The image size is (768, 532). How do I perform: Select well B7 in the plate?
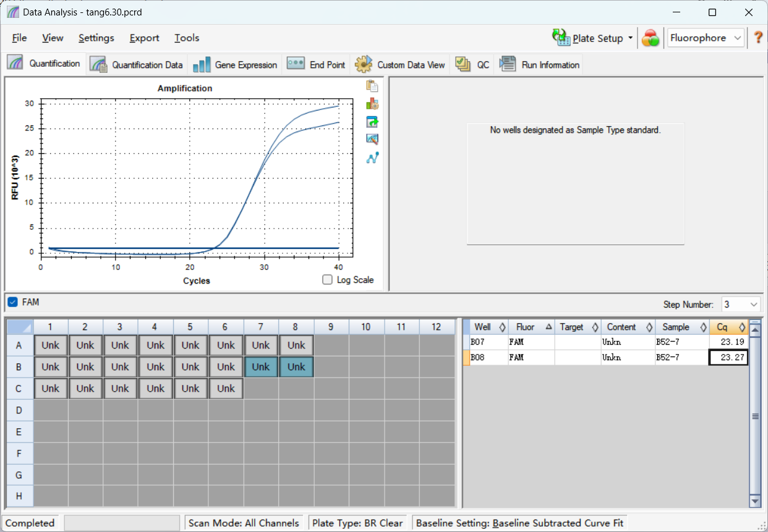tap(261, 367)
